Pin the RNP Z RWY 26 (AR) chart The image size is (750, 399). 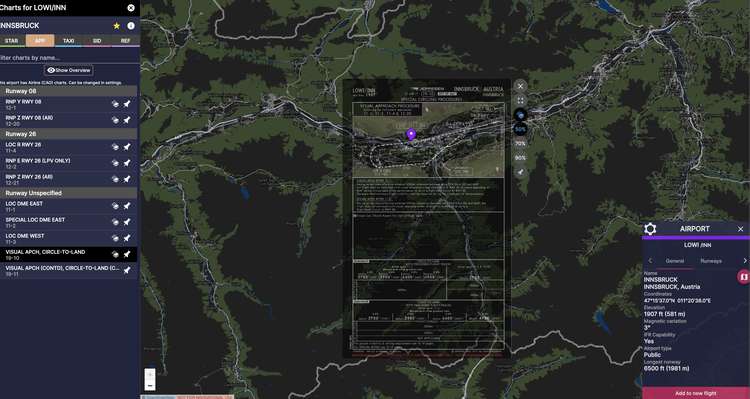[127, 179]
